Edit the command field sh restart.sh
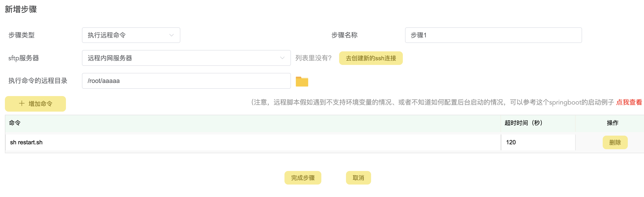 tap(252, 143)
